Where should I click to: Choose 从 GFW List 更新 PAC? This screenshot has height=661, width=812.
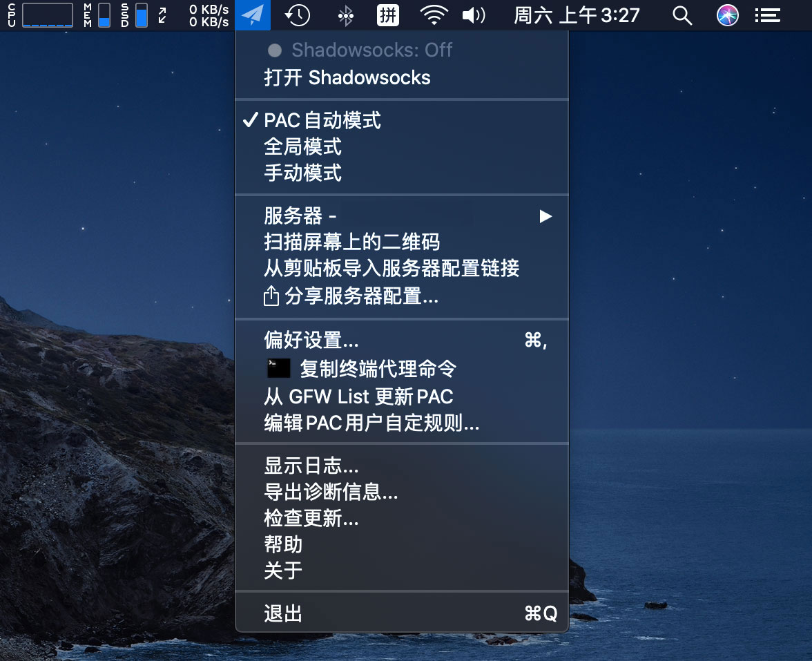tap(401, 396)
